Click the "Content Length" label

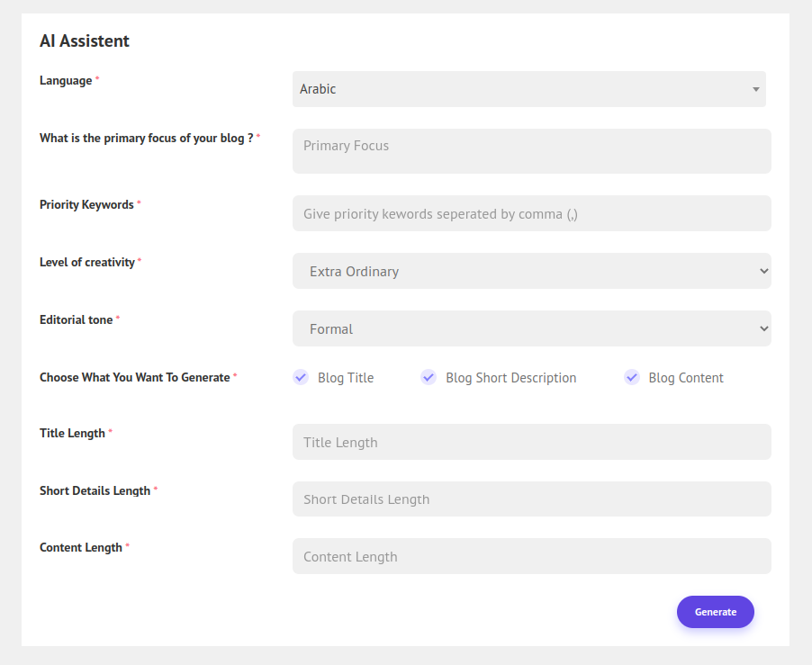click(x=81, y=548)
